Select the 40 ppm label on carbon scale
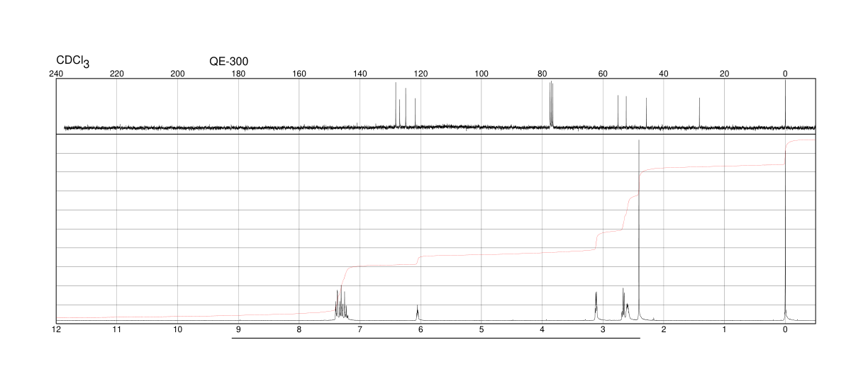 [664, 74]
